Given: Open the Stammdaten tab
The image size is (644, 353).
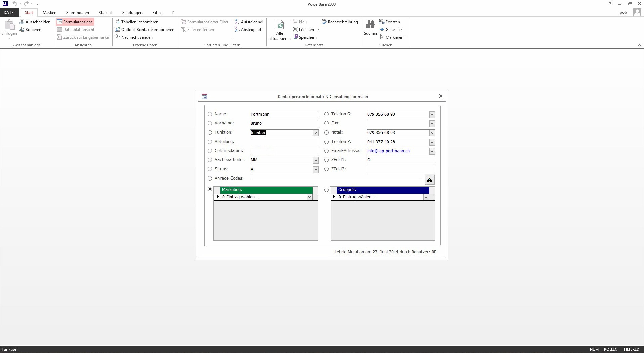Looking at the screenshot, I should click(78, 13).
